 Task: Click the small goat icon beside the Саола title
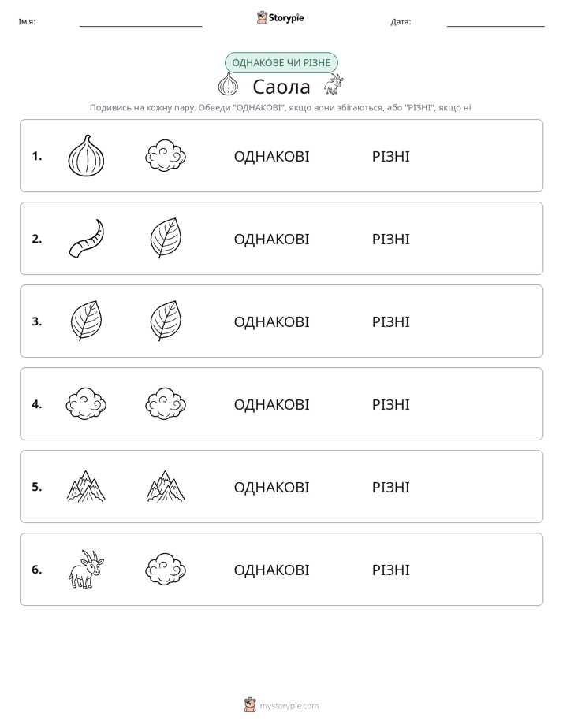point(333,84)
